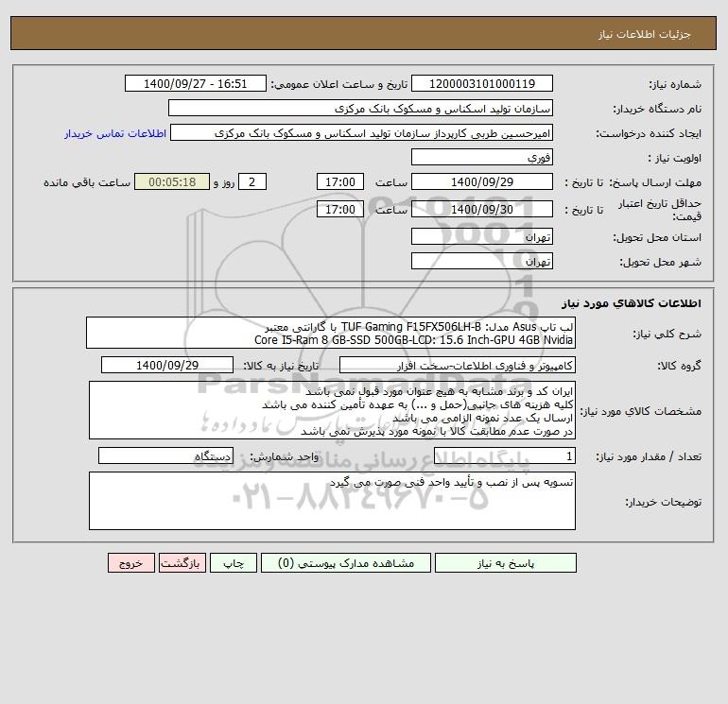Click the تعداد / مقدار مورد نیاز label
The image size is (728, 704).
tap(649, 457)
